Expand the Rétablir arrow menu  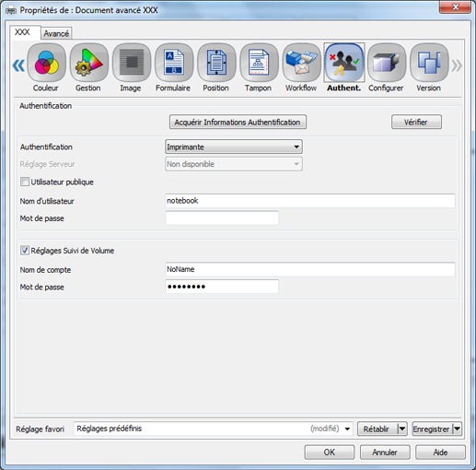click(402, 429)
